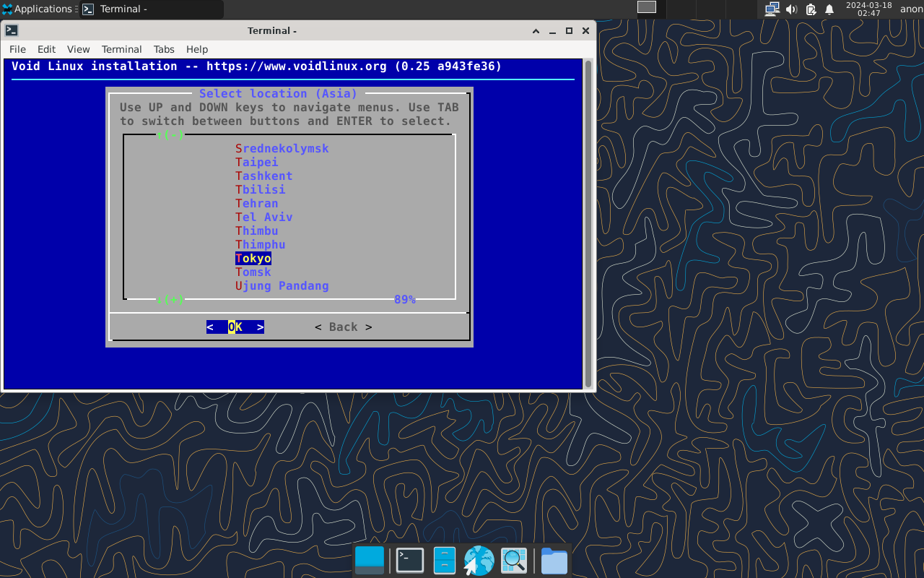Launch the terminal emulator from the dock
Image resolution: width=924 pixels, height=578 pixels.
point(409,561)
